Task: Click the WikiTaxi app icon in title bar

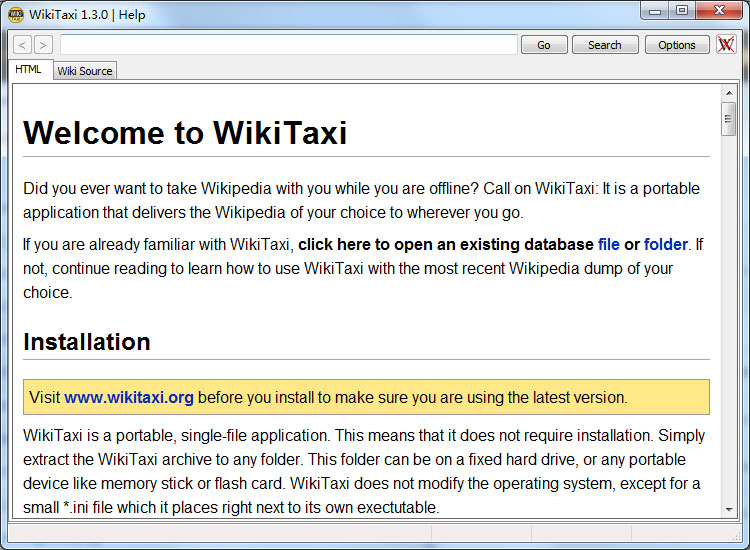Action: tap(16, 14)
